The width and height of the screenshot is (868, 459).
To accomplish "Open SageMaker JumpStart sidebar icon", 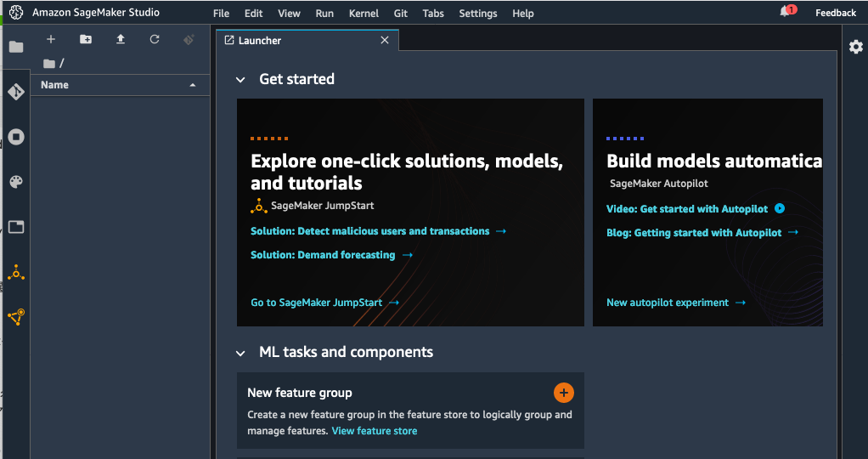I will (x=16, y=272).
